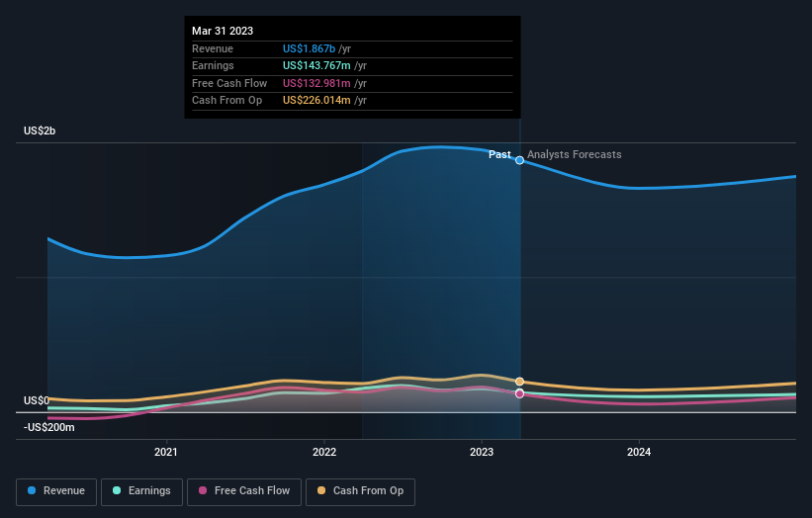The image size is (812, 518).
Task: Click the Earnings row label in tooltip
Action: point(213,65)
